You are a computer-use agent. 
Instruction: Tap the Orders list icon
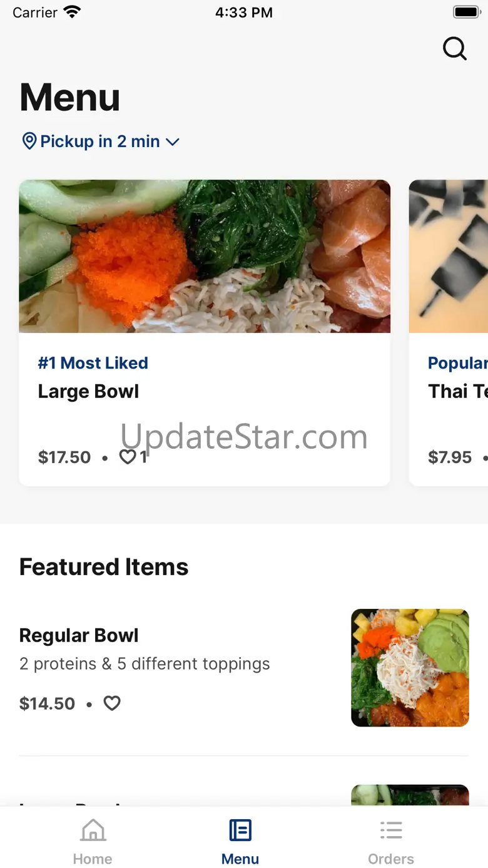391,830
